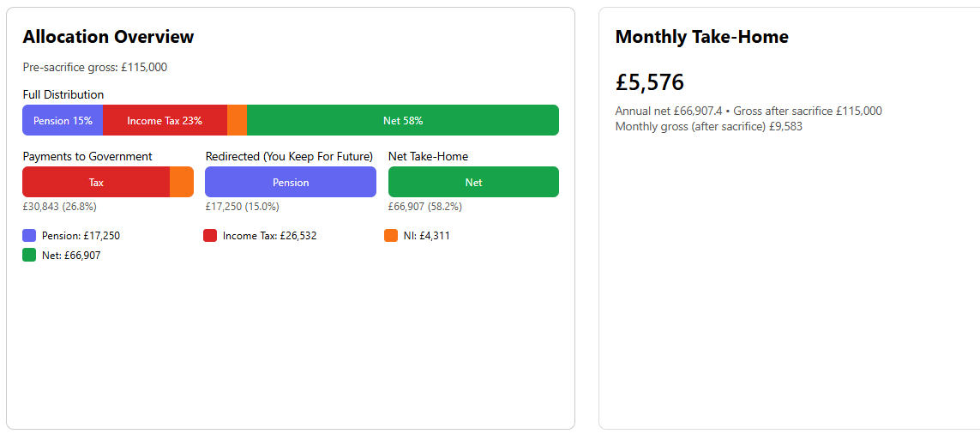Click the £66,907 (58.2%) net total

[x=425, y=207]
